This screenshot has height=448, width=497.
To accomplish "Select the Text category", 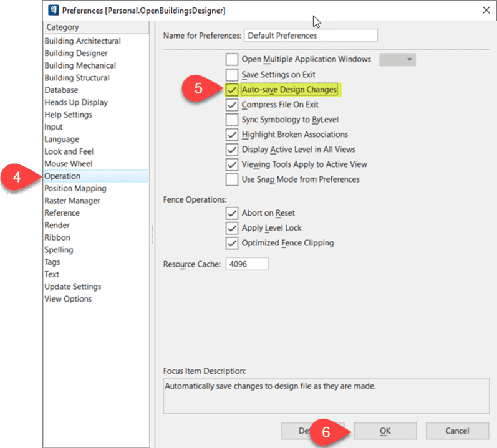I will tap(96, 274).
